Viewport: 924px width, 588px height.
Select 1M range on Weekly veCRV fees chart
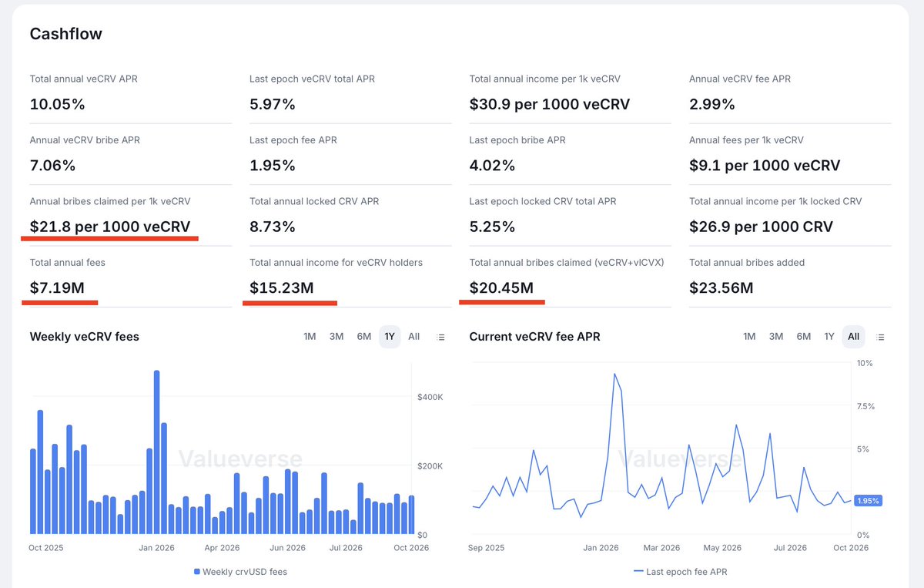point(310,337)
